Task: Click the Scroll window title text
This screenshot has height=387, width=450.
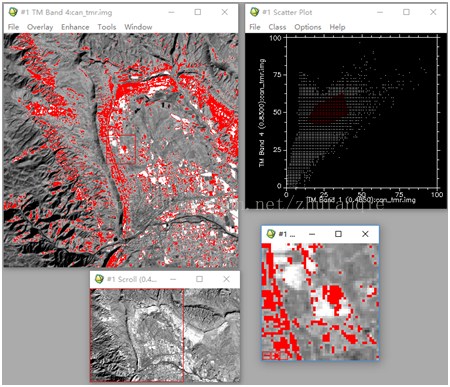Action: pyautogui.click(x=132, y=279)
